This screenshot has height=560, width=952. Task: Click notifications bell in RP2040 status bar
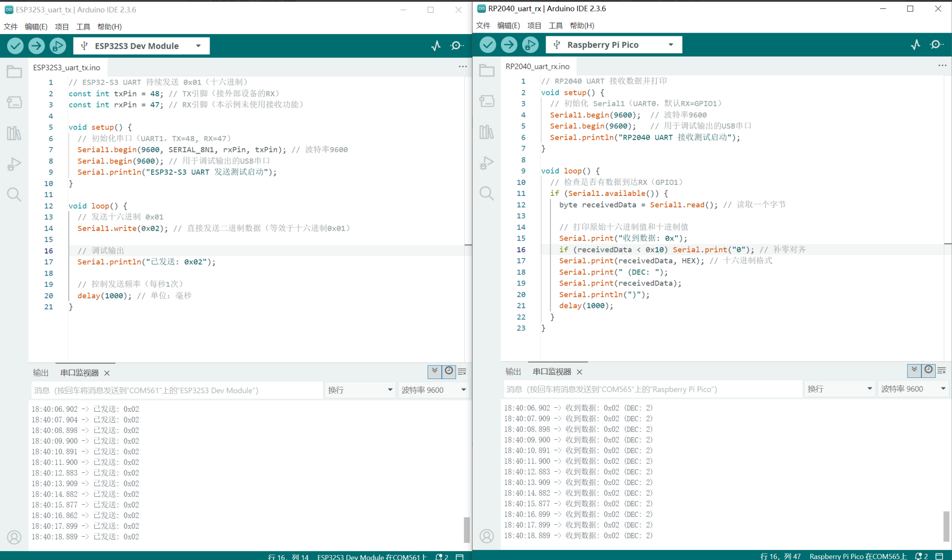click(921, 556)
